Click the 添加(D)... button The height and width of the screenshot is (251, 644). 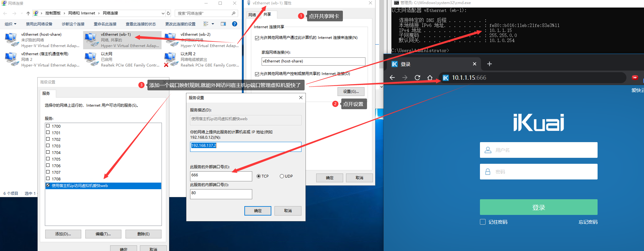(x=63, y=234)
